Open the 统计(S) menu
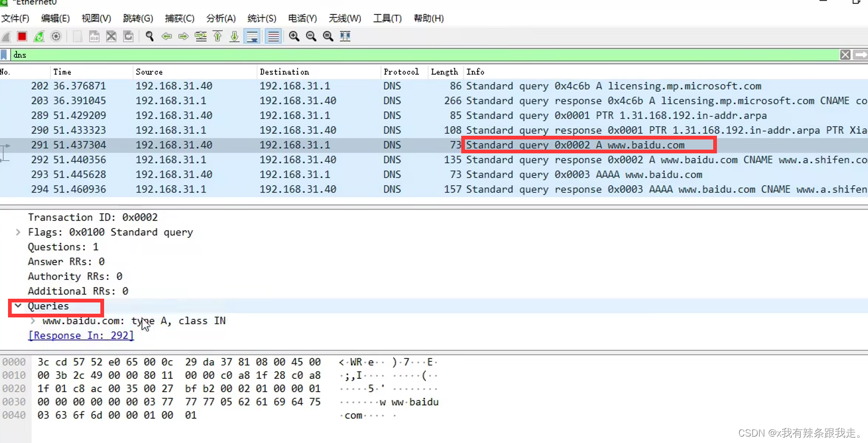Image resolution: width=868 pixels, height=443 pixels. coord(262,18)
